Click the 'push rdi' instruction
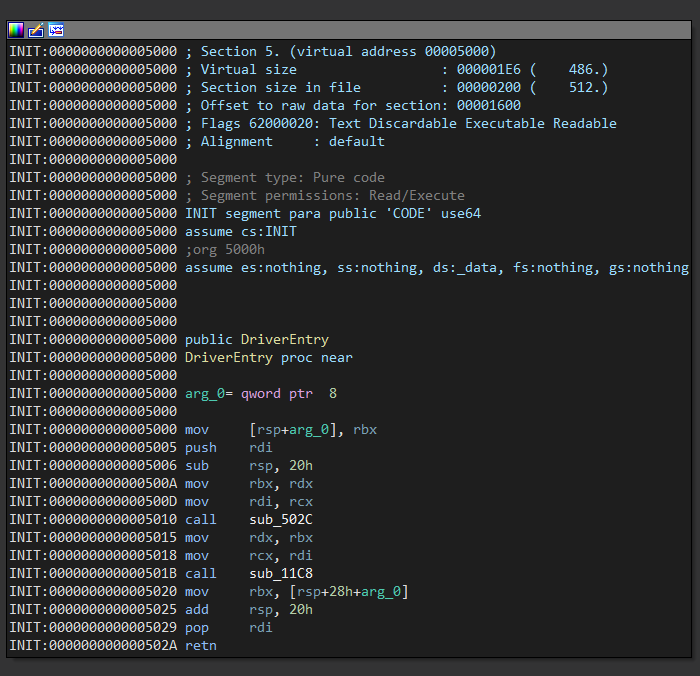700x676 pixels. click(x=229, y=447)
